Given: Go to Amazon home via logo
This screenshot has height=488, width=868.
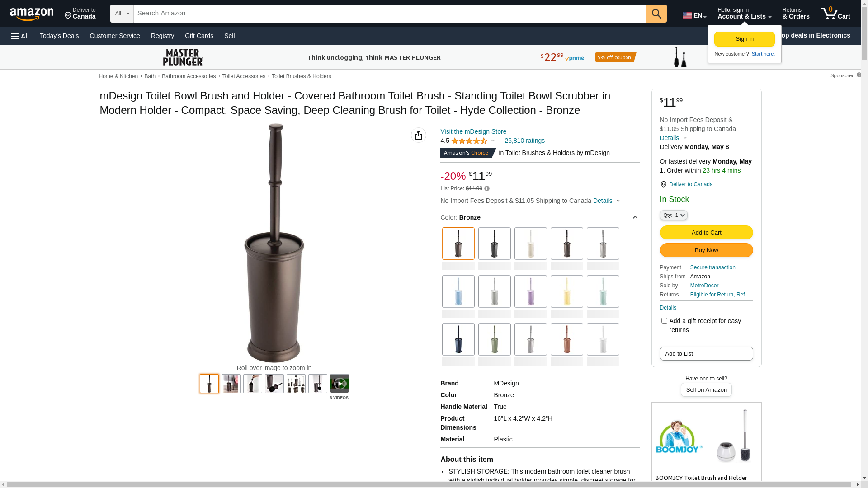Looking at the screenshot, I should [x=32, y=14].
